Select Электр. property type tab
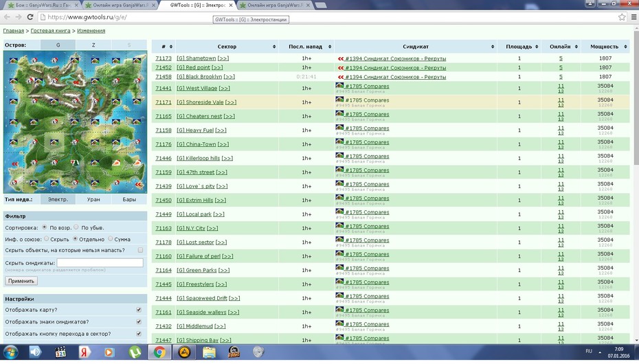This screenshot has height=364, width=639. click(58, 199)
